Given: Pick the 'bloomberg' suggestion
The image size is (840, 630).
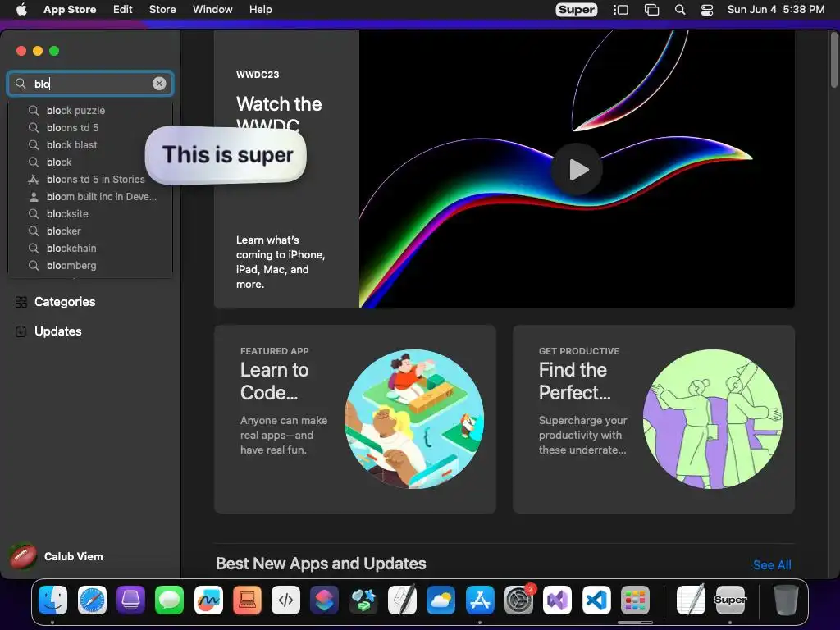Looking at the screenshot, I should [x=90, y=265].
